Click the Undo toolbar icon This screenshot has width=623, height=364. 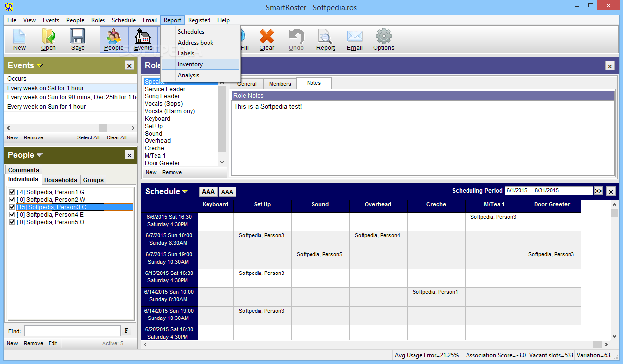tap(296, 40)
